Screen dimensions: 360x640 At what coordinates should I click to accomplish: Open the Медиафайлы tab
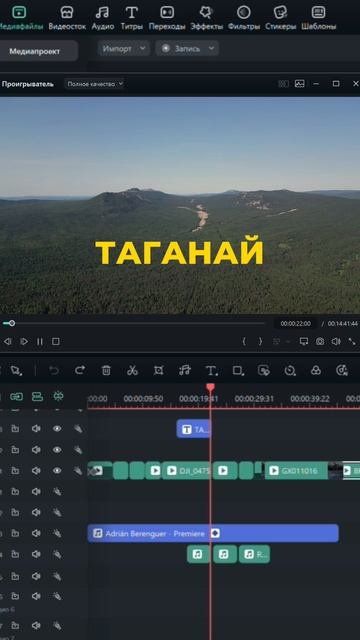point(20,18)
